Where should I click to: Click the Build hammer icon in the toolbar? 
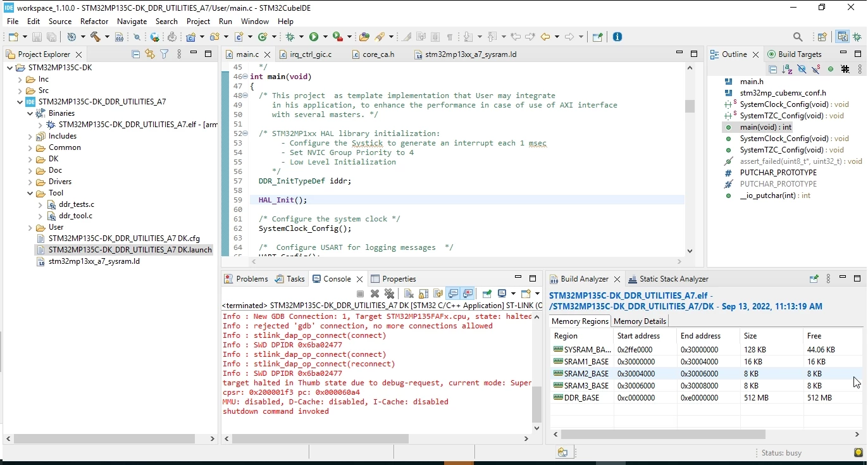(x=96, y=37)
